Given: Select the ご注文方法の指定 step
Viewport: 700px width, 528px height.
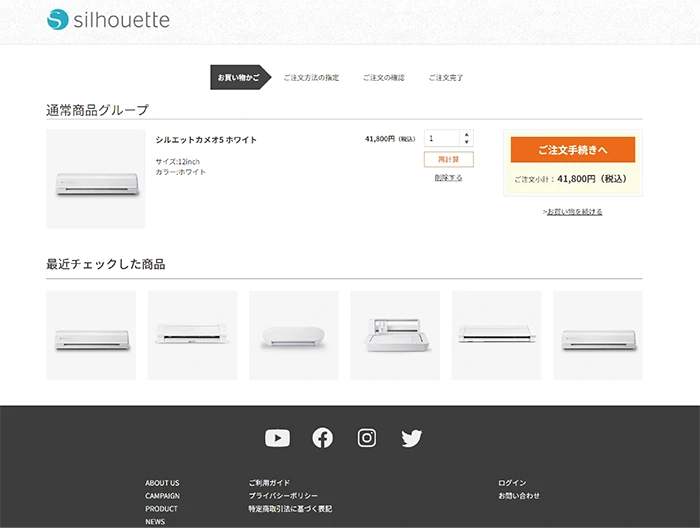Looking at the screenshot, I should 311,78.
